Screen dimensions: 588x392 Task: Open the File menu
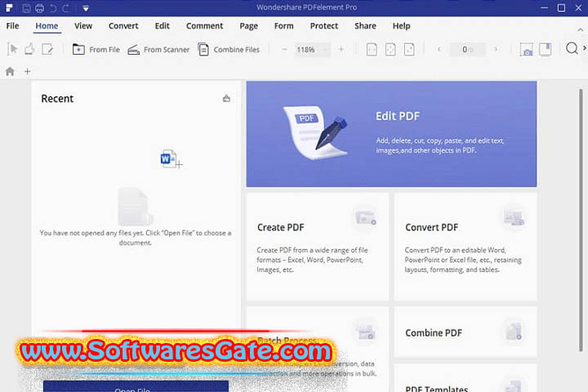[x=12, y=26]
